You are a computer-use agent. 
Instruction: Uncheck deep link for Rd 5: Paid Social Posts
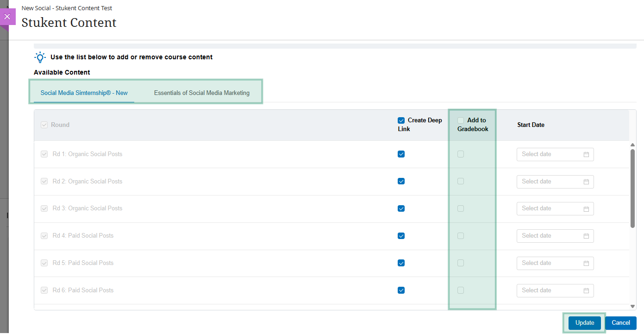tap(401, 263)
